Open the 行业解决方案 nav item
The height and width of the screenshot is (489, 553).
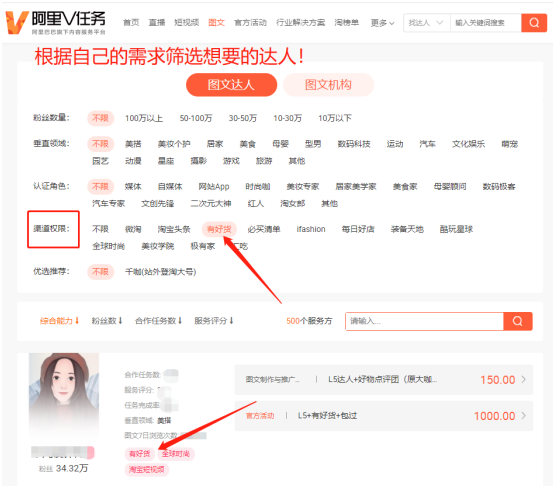coord(300,23)
